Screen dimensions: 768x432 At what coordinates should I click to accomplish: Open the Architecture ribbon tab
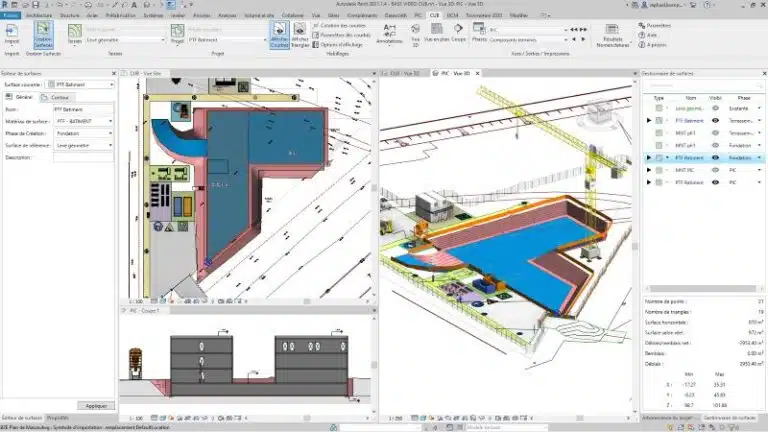(x=39, y=17)
